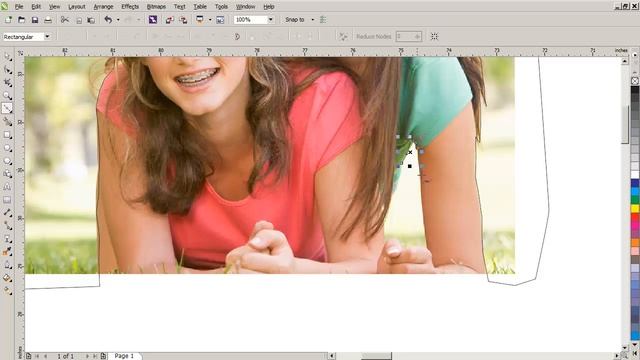The height and width of the screenshot is (360, 640).
Task: Open the purple Search Content icon
Action: click(153, 20)
